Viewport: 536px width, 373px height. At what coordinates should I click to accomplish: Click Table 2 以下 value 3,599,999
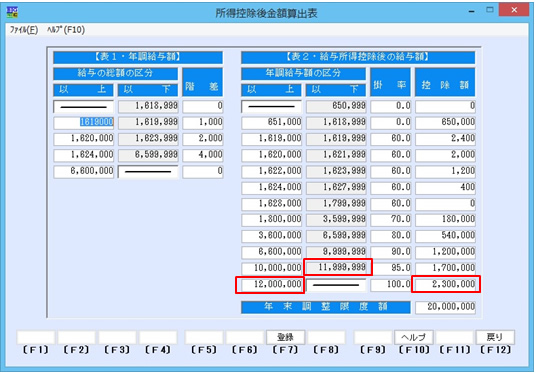336,219
